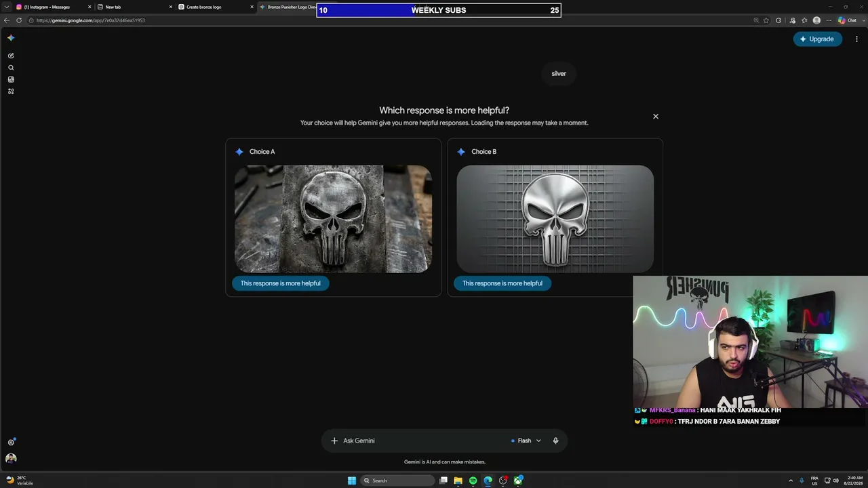Go back with the browser back arrow
Screen dimensions: 868x488
point(7,20)
